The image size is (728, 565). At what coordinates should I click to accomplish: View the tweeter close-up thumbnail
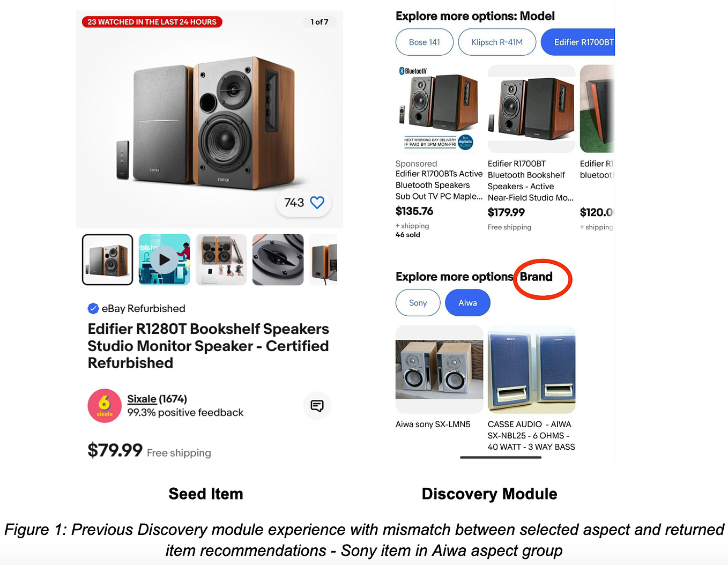click(278, 259)
